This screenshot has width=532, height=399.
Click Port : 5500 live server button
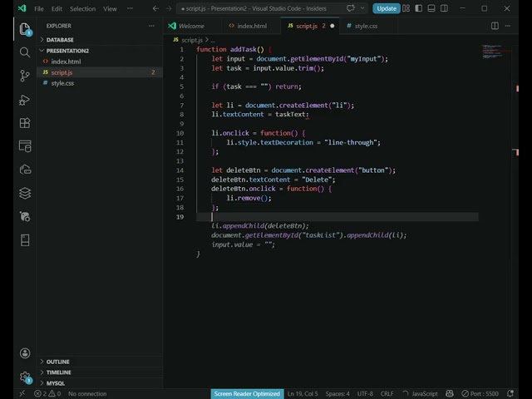tap(480, 393)
